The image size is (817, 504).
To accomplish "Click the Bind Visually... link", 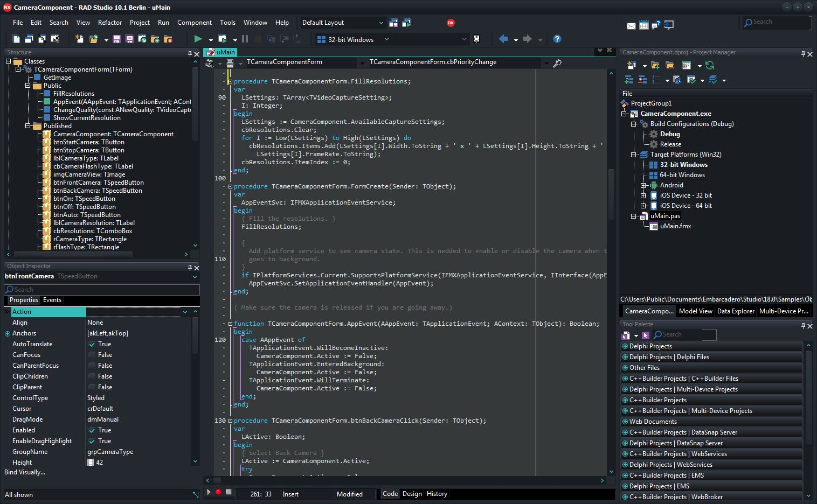I will [25, 472].
